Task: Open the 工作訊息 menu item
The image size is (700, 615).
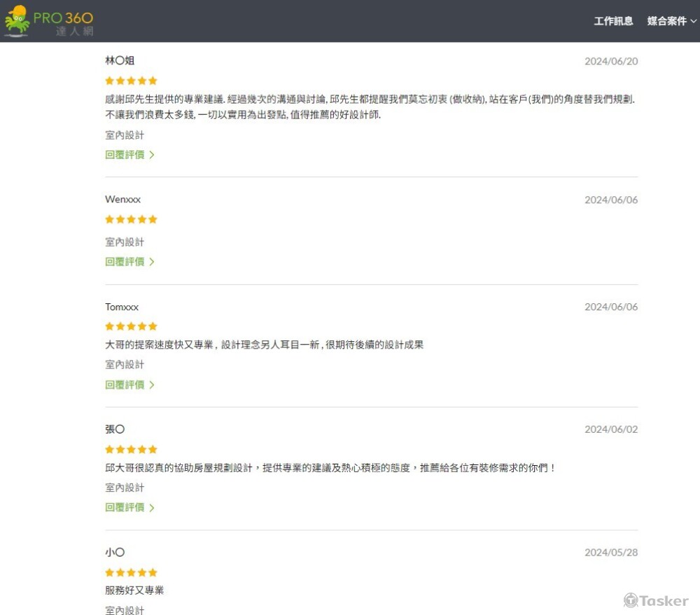Action: [613, 21]
